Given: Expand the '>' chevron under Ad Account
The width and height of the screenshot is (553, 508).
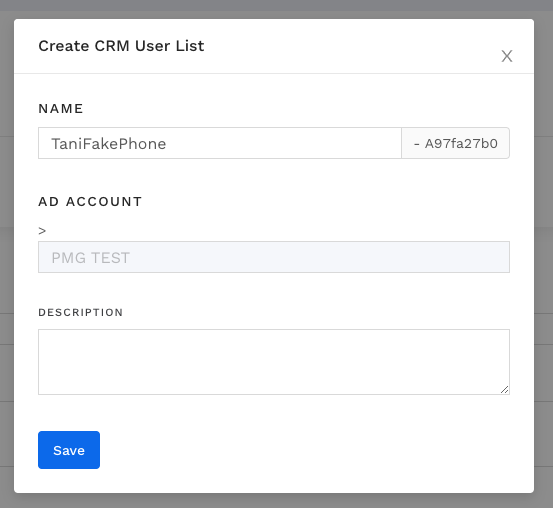Looking at the screenshot, I should click(42, 231).
